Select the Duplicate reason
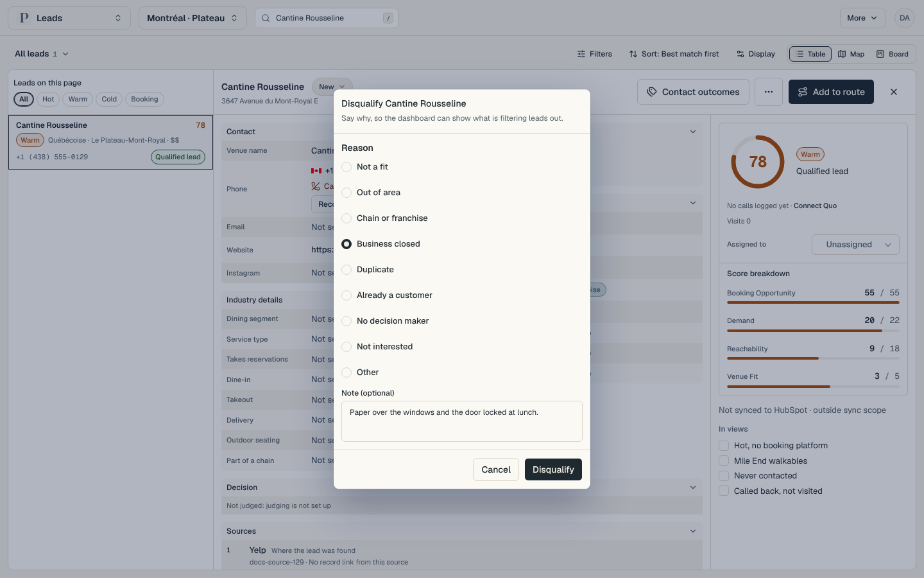 pos(346,270)
